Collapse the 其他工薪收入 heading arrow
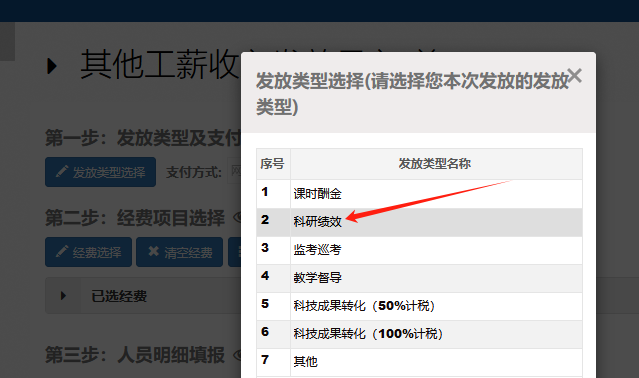 pyautogui.click(x=51, y=66)
